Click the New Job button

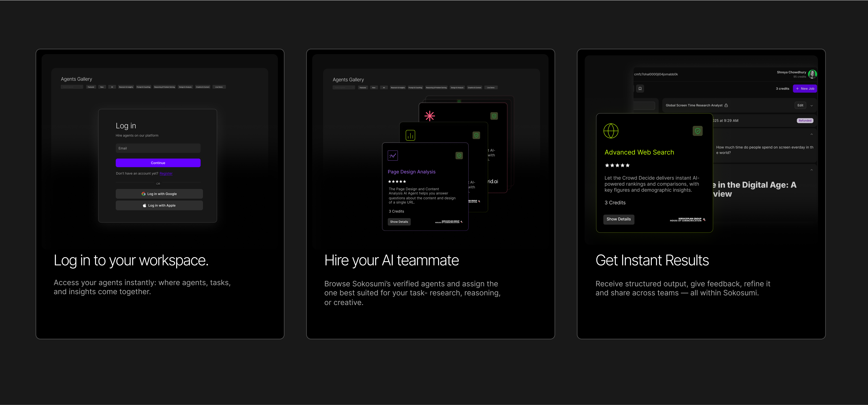[805, 89]
